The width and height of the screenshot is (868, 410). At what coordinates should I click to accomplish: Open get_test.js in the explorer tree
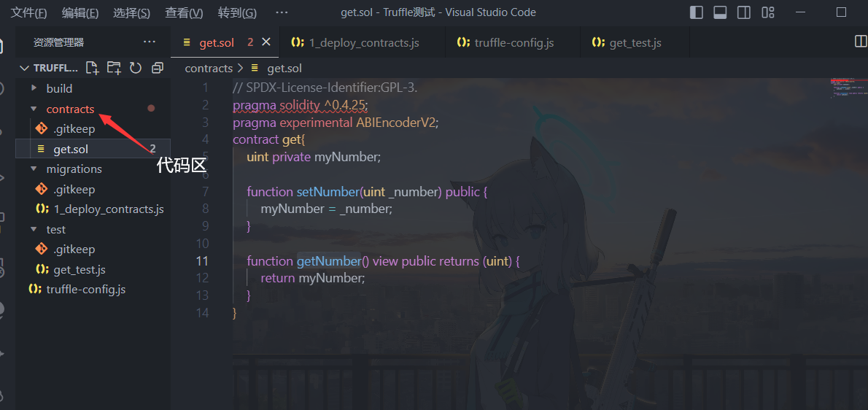click(x=80, y=269)
